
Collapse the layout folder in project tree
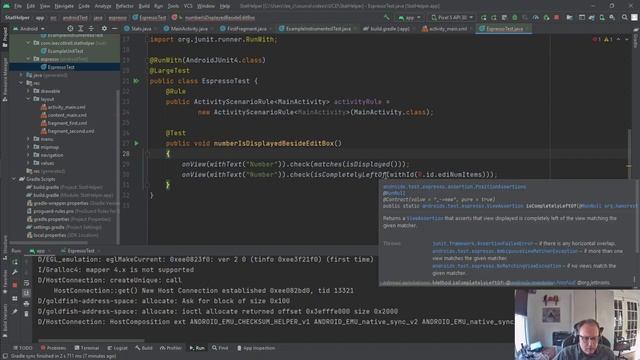[x=28, y=99]
